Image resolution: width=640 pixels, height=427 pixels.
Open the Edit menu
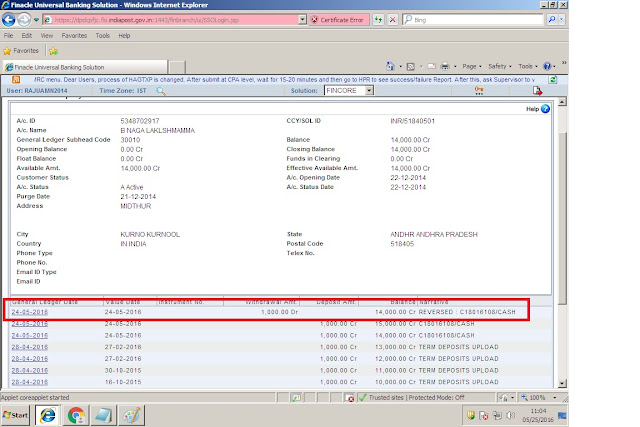[27, 36]
